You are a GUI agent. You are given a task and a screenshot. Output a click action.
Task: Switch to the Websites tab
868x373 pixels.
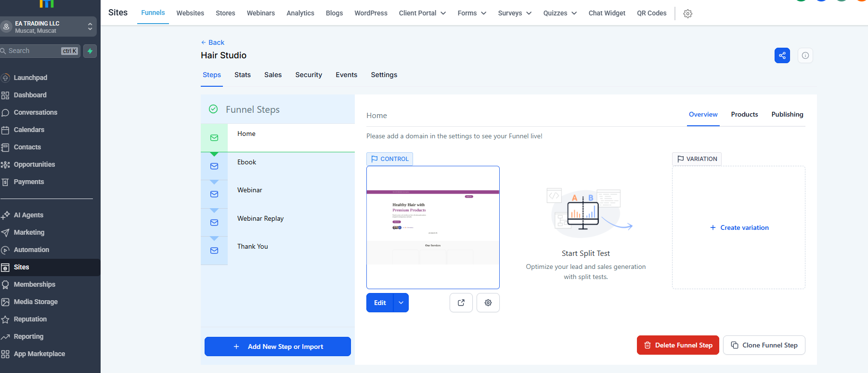point(190,13)
